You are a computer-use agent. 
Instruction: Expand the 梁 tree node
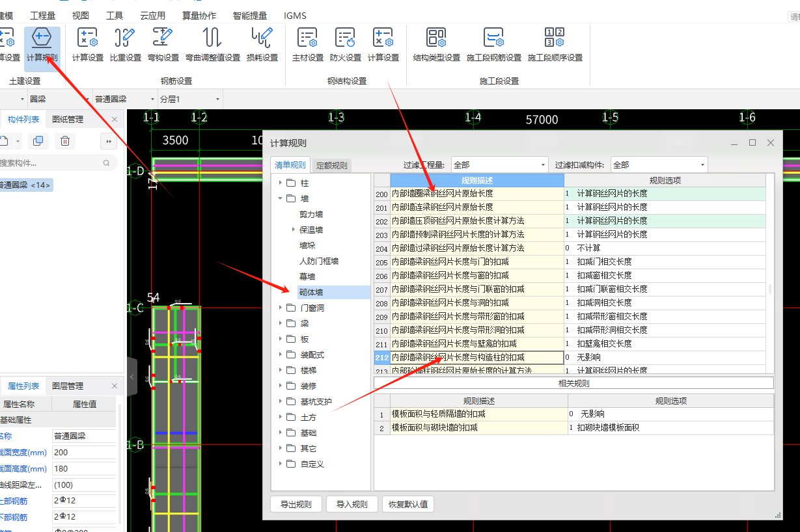click(281, 323)
